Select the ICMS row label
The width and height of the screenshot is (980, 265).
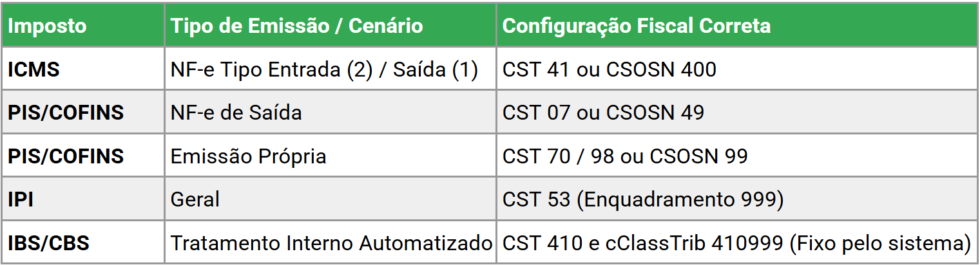click(33, 69)
